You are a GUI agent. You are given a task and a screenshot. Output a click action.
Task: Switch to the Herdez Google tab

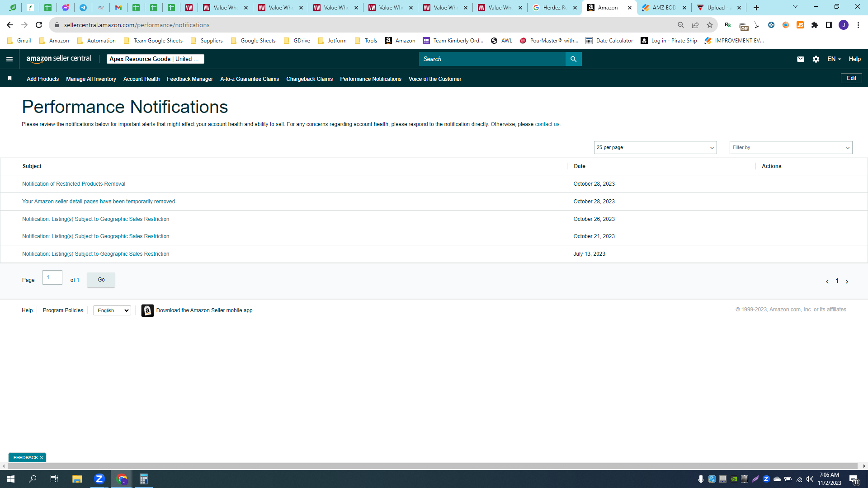point(555,8)
